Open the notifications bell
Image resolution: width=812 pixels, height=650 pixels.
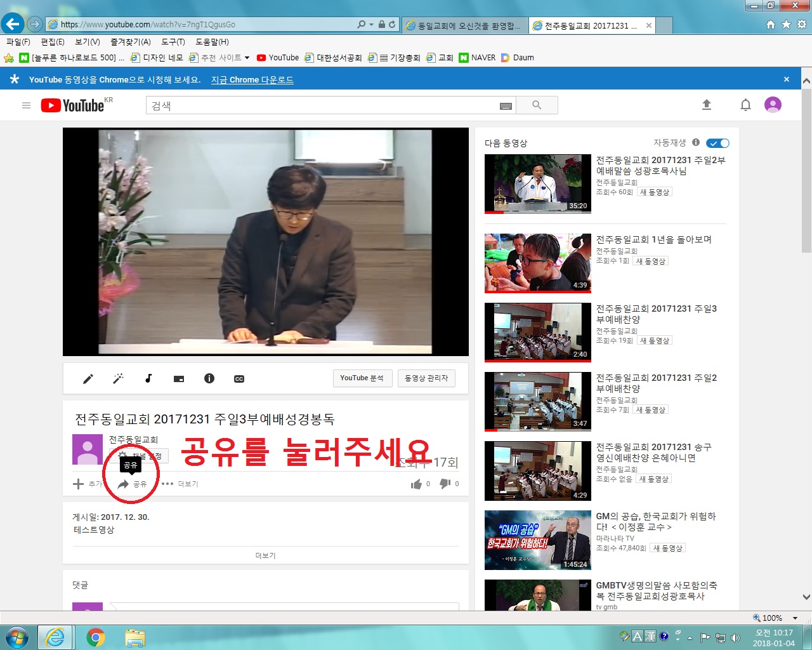(745, 105)
